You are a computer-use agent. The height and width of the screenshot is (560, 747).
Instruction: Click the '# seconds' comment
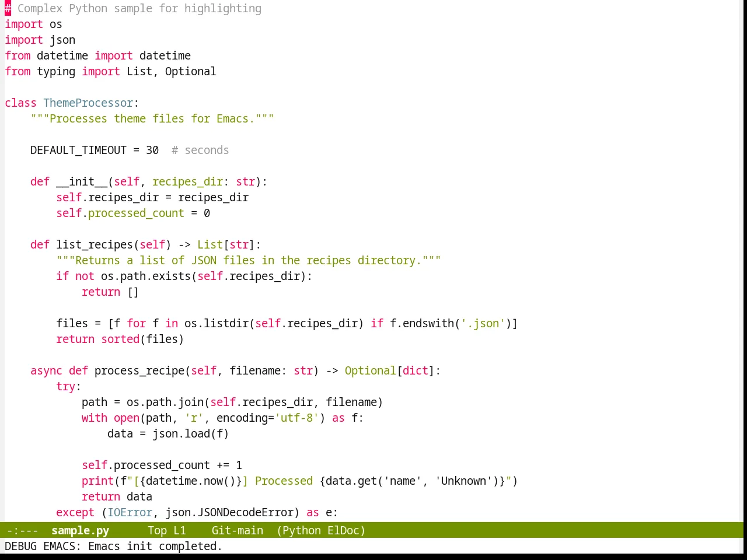point(200,150)
